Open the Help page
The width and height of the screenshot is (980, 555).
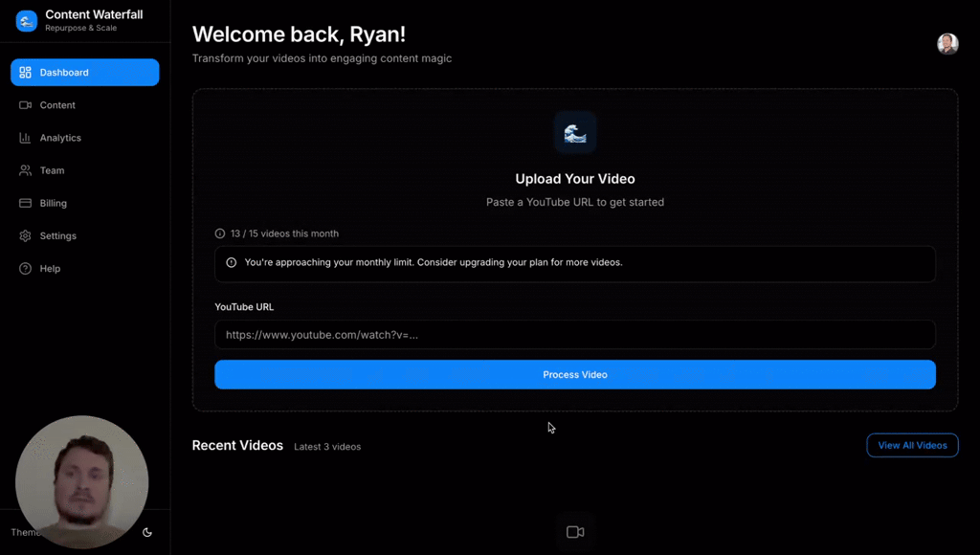point(85,268)
